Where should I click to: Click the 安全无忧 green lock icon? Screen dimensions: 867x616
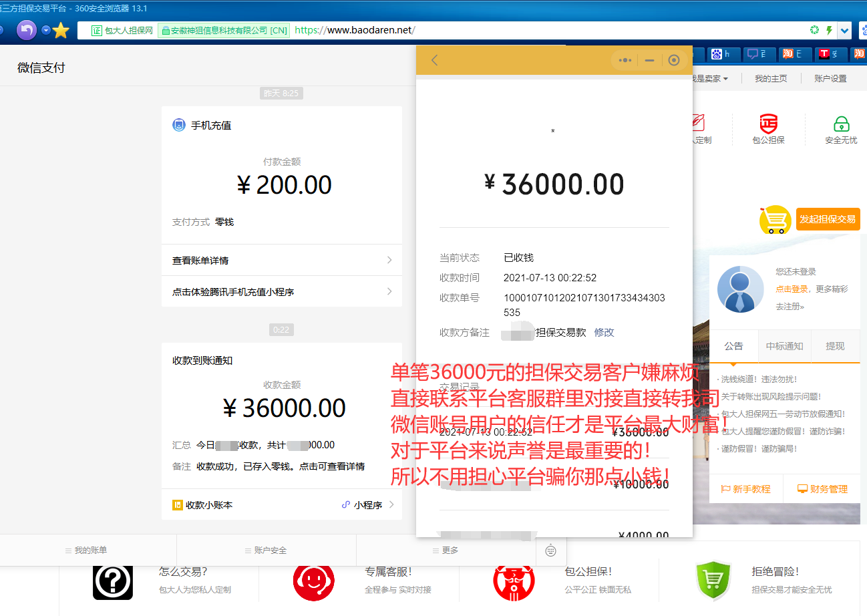pyautogui.click(x=841, y=124)
